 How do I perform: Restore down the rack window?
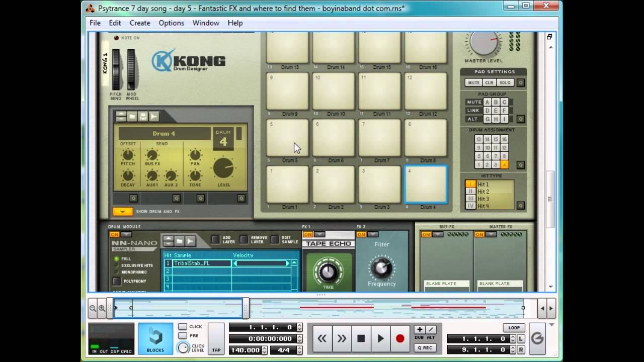click(x=549, y=37)
